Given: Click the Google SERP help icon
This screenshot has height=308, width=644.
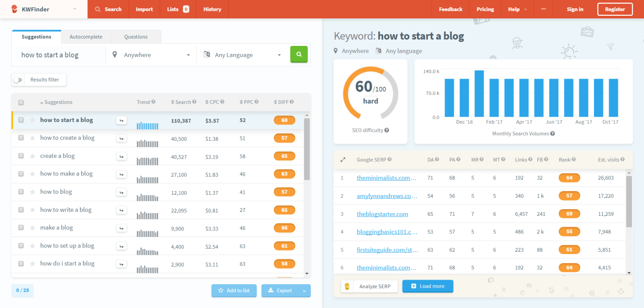Looking at the screenshot, I should [390, 159].
